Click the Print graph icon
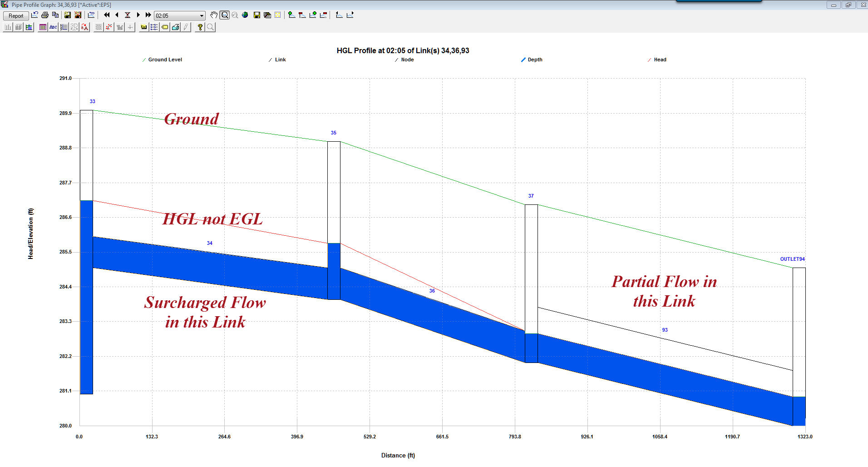This screenshot has height=467, width=868. coord(44,15)
